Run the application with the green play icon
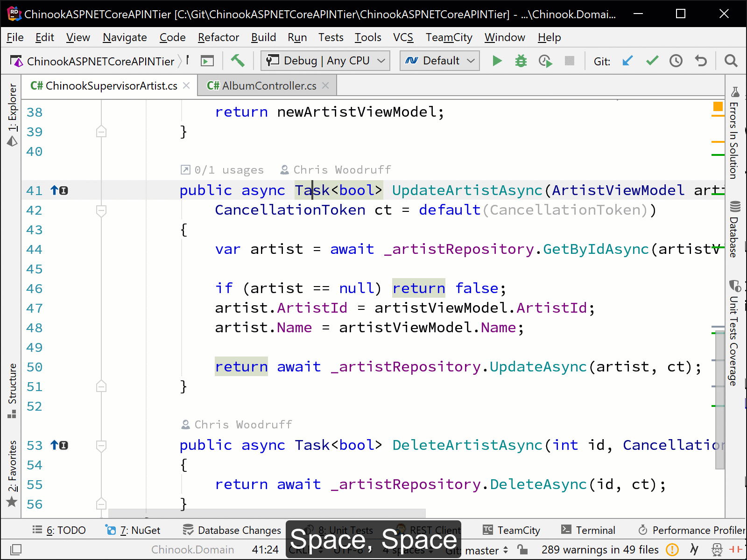This screenshot has height=560, width=747. pos(497,61)
